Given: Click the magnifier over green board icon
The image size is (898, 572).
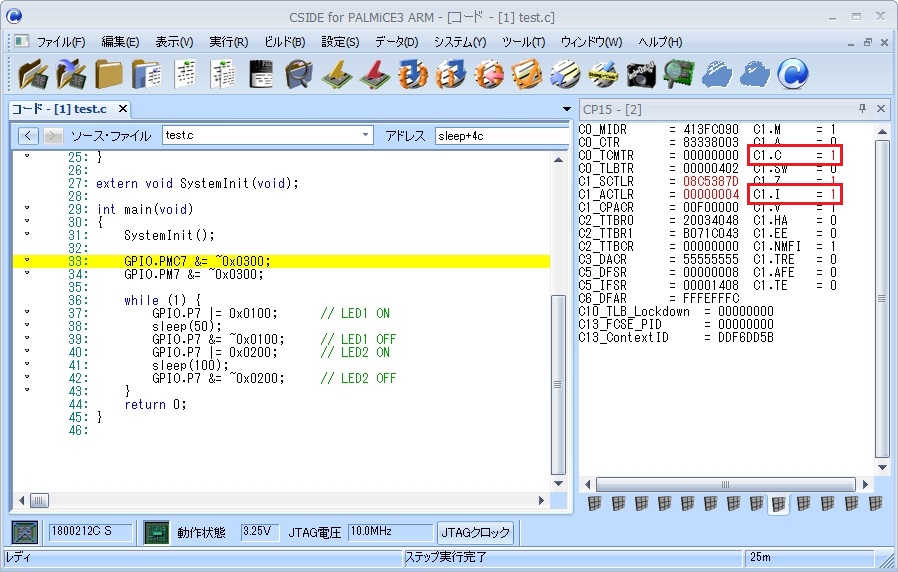Looking at the screenshot, I should 679,74.
